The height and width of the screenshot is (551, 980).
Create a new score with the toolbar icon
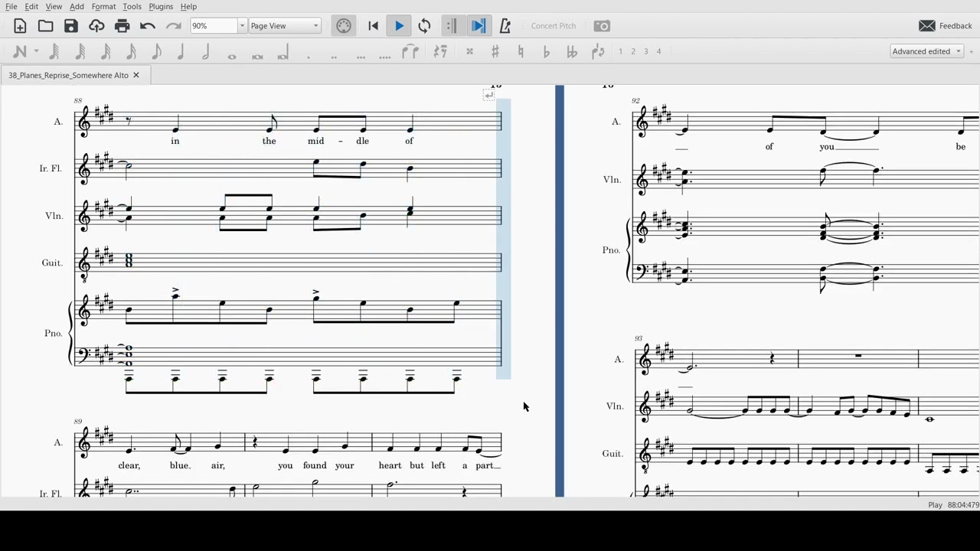pos(20,26)
